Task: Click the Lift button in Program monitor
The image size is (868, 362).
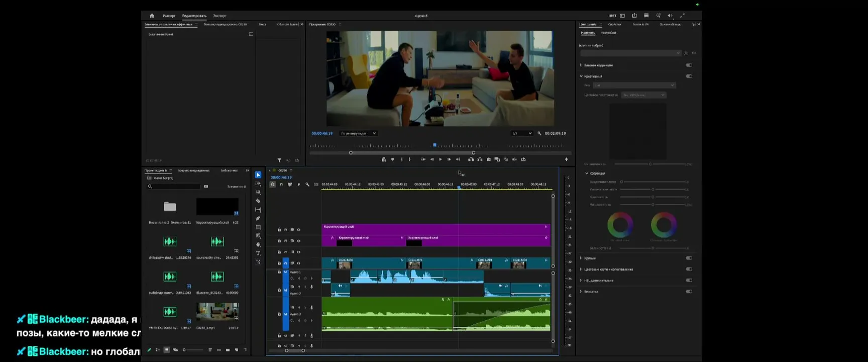Action: (x=471, y=159)
